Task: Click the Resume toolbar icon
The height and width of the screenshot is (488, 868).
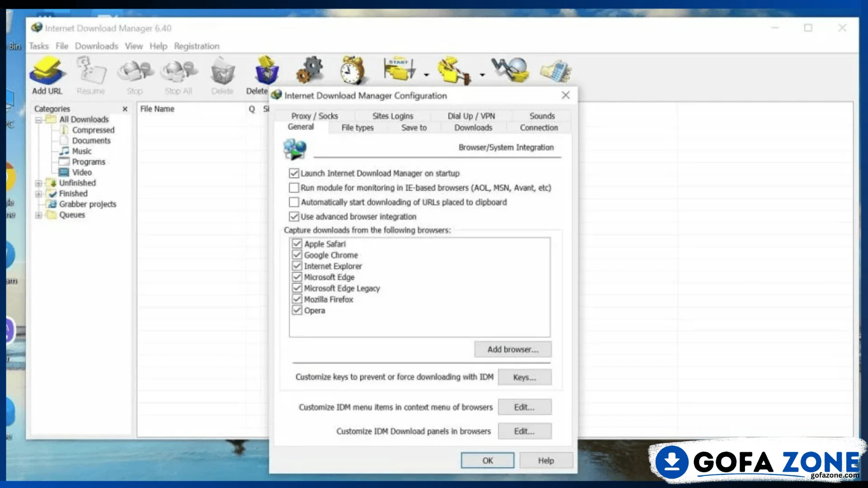Action: (x=91, y=71)
